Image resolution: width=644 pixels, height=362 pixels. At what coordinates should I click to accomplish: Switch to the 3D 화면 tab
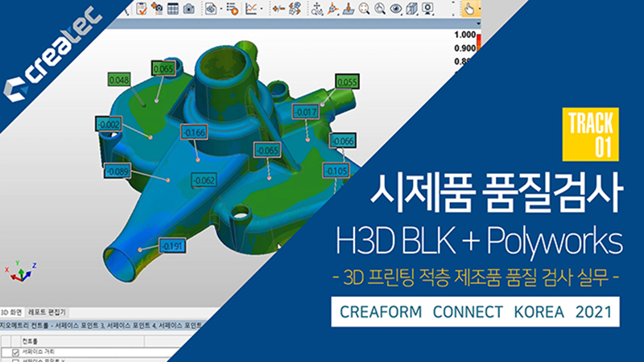[11, 312]
